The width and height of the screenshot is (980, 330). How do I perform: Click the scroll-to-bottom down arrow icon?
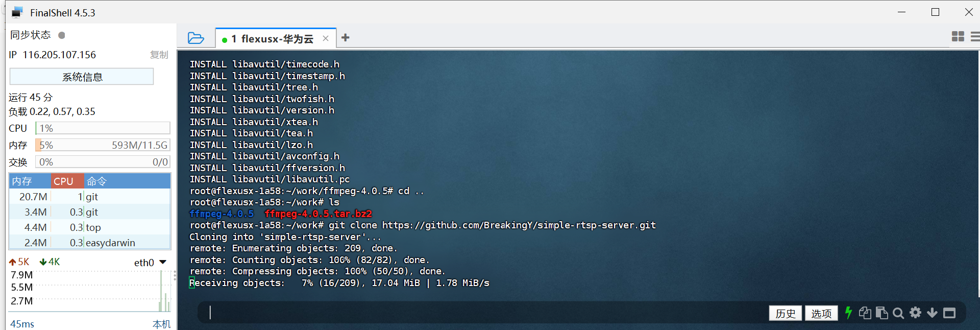coord(932,313)
